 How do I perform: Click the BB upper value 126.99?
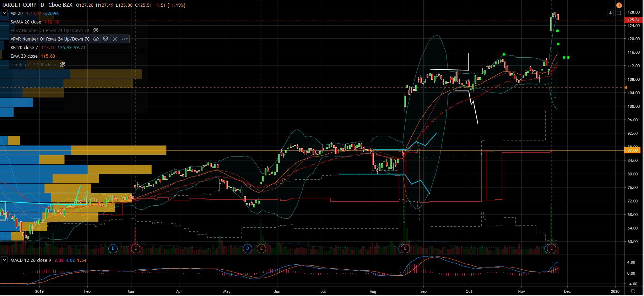pyautogui.click(x=65, y=47)
